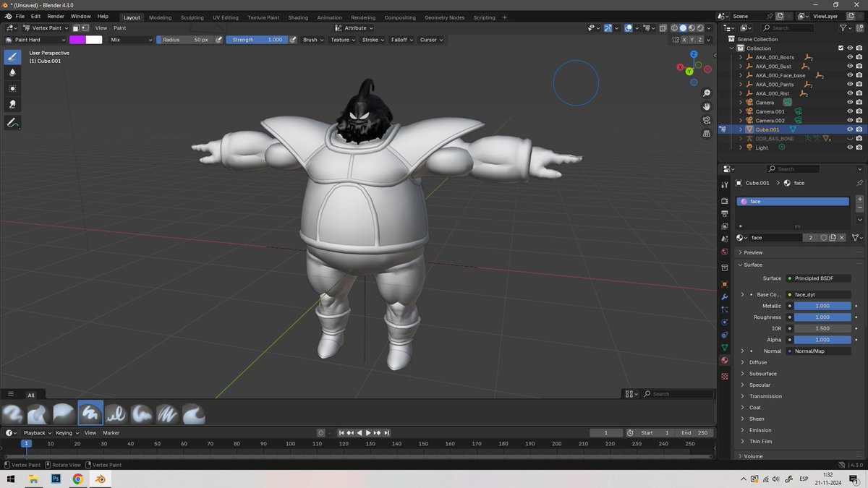
Task: Duplicate the face material with copy icon
Action: click(x=833, y=237)
